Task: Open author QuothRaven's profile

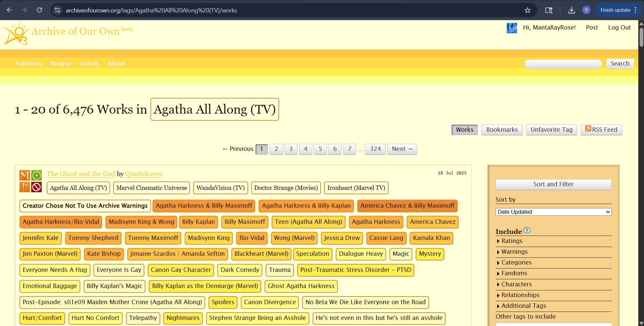Action: (x=144, y=174)
